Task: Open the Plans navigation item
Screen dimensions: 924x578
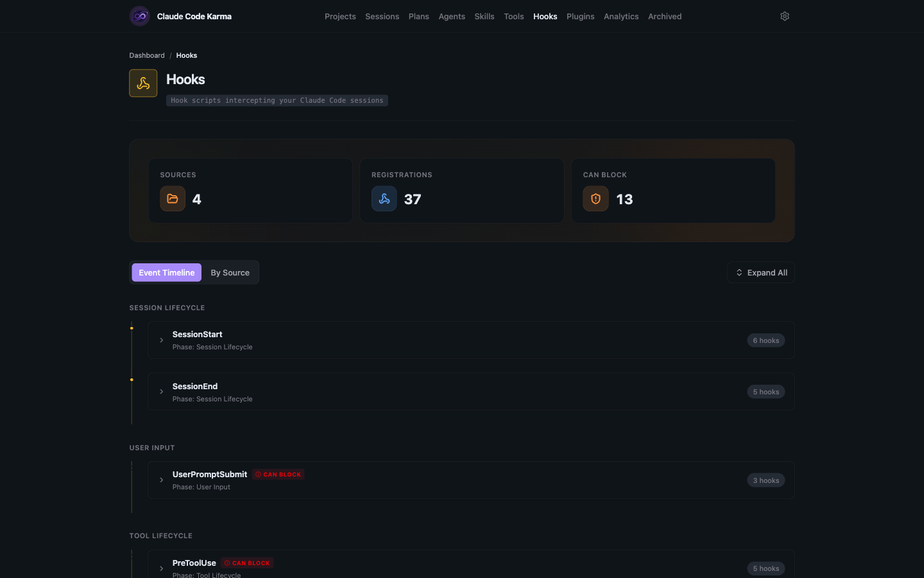Action: pyautogui.click(x=418, y=16)
